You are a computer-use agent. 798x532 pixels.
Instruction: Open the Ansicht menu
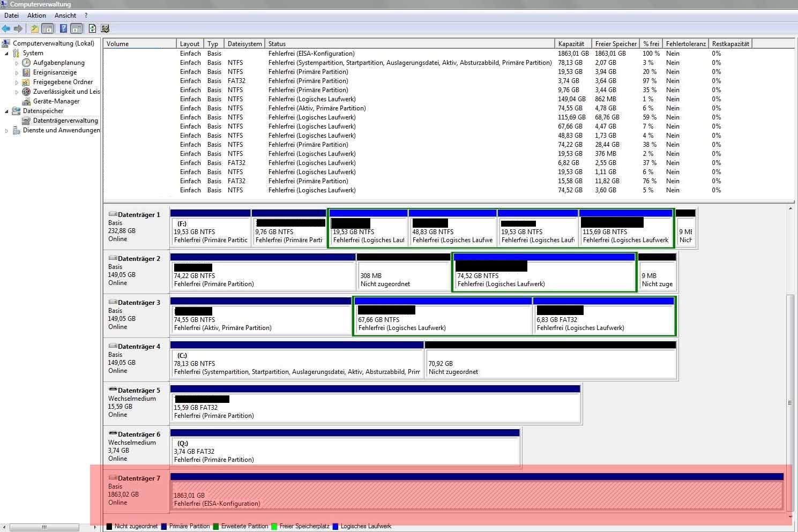point(65,16)
